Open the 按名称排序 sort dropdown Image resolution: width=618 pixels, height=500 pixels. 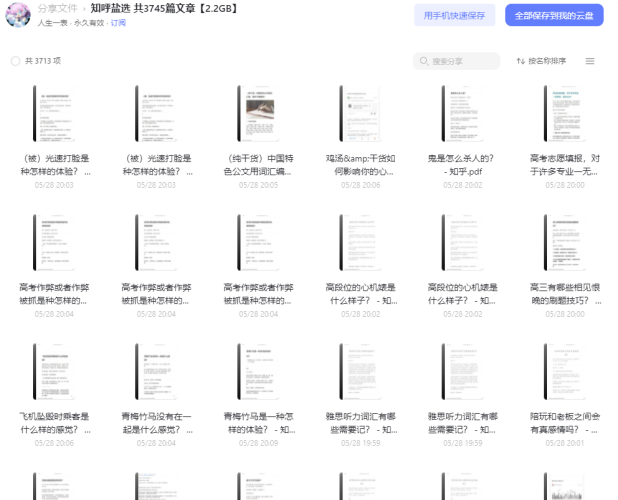[x=541, y=61]
